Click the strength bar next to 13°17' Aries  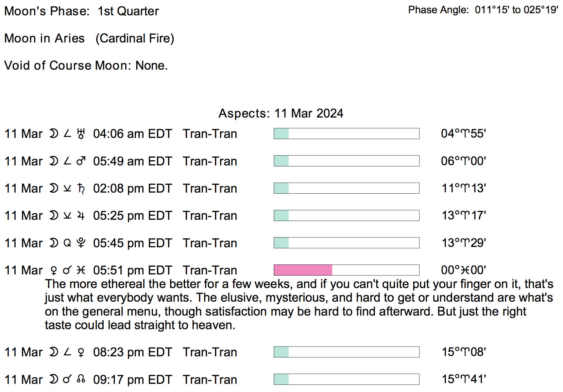[346, 215]
